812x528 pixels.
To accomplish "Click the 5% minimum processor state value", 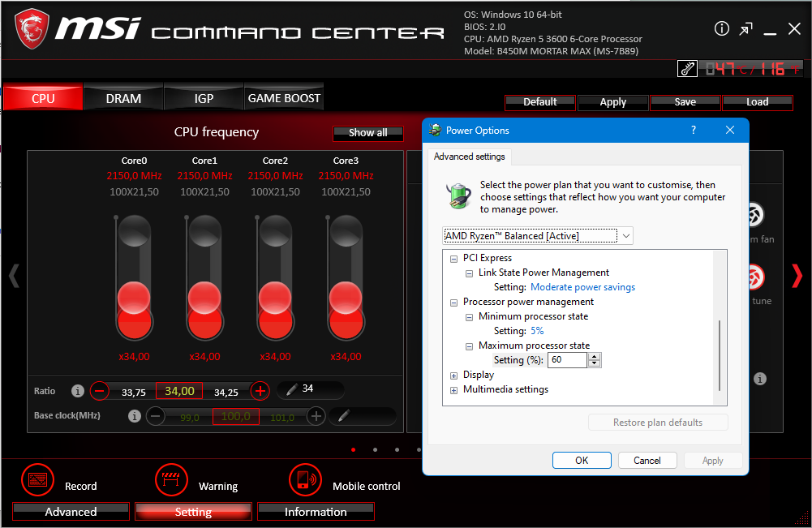I will 537,330.
